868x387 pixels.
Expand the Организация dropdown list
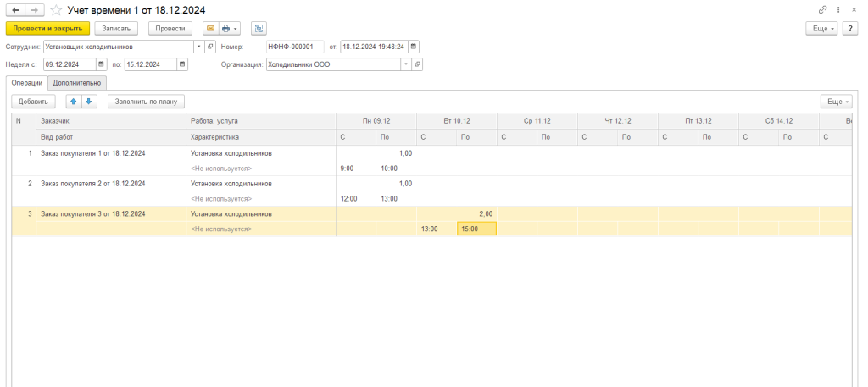click(x=406, y=64)
